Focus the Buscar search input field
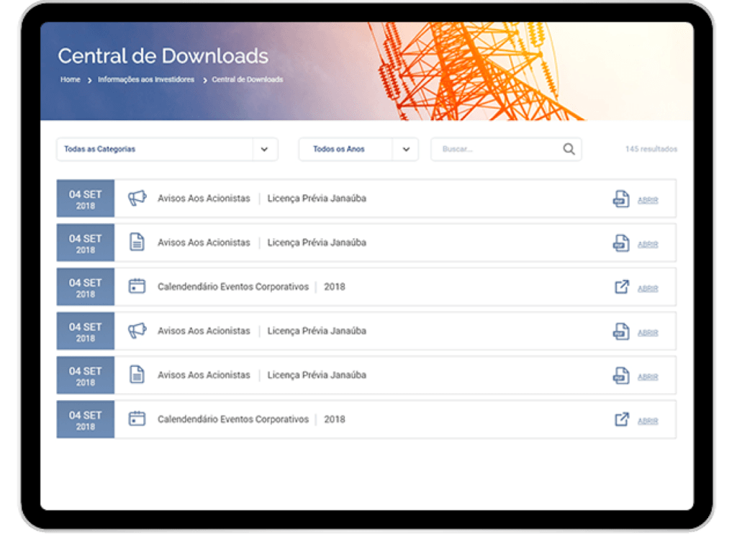737x560 pixels. (x=497, y=149)
